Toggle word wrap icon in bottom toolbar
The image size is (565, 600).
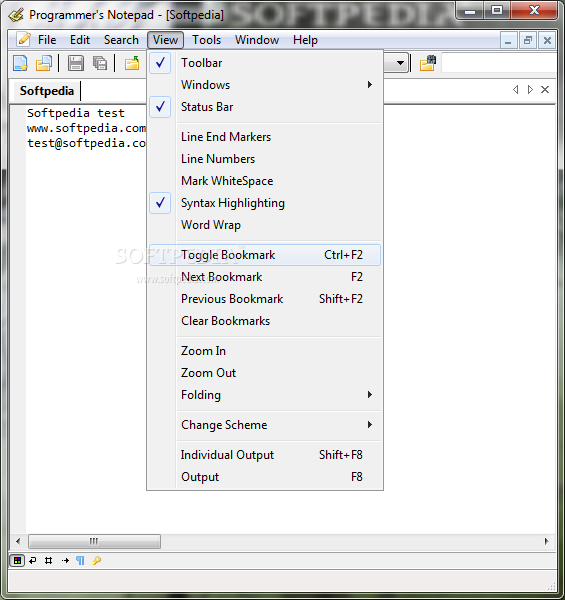[33, 561]
